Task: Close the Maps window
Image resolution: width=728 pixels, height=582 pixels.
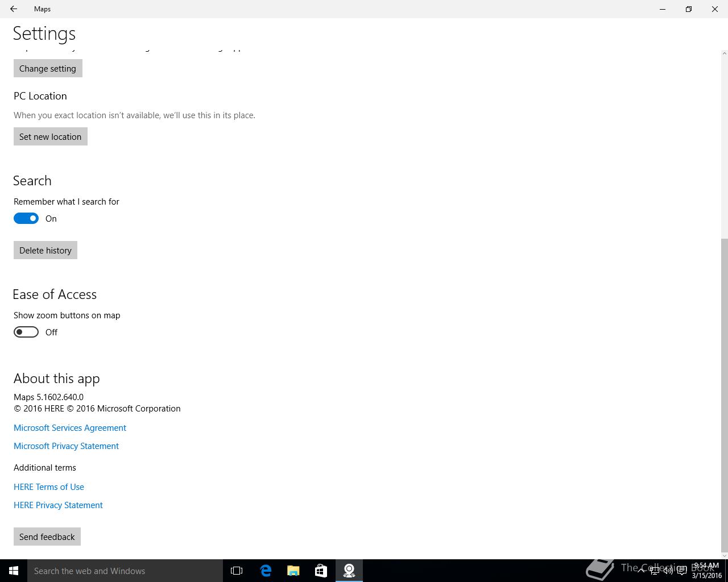Action: point(715,9)
